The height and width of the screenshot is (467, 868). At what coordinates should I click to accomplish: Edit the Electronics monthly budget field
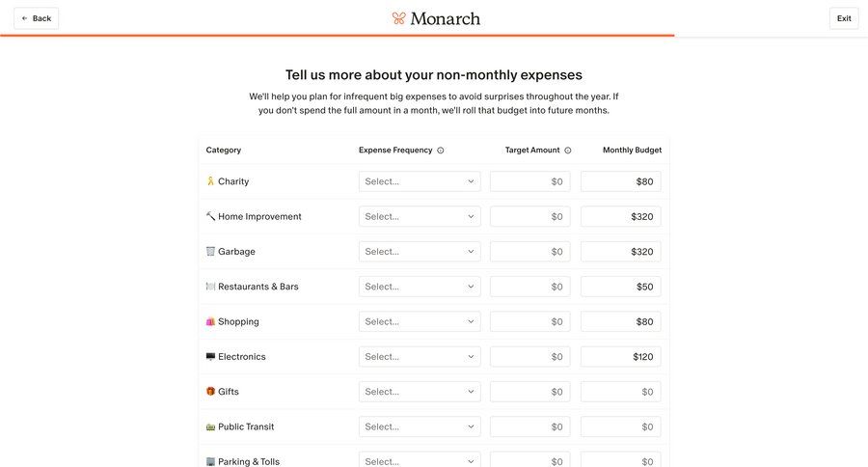(620, 357)
